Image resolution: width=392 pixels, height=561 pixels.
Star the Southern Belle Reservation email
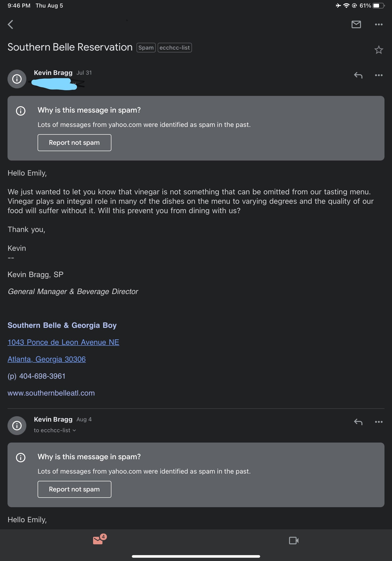[x=379, y=50]
